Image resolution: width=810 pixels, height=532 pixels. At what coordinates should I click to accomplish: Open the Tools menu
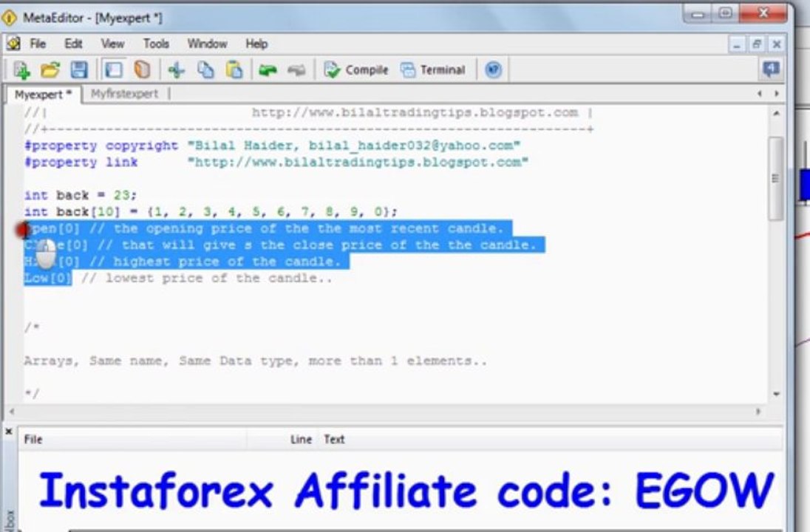[156, 44]
